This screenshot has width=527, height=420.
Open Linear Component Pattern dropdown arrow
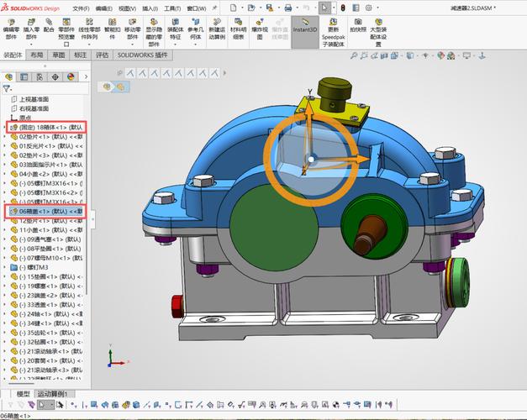point(89,45)
